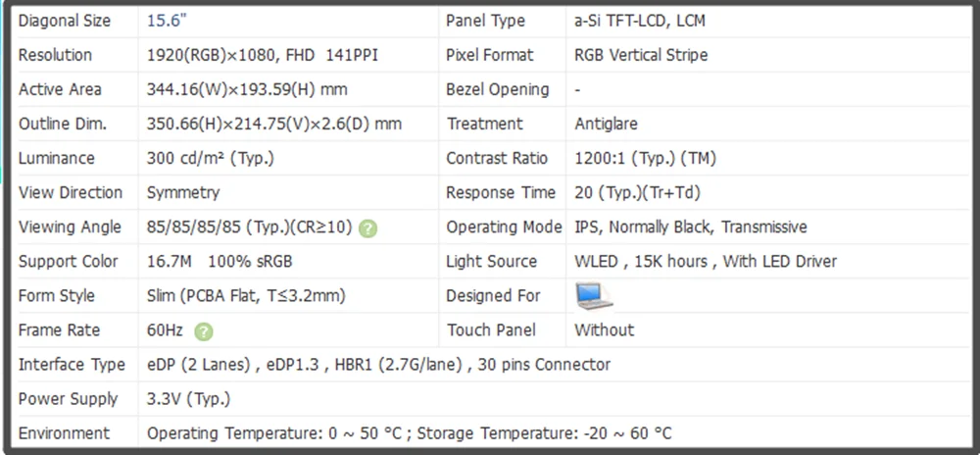Click the Form Style Slim value

tap(246, 295)
